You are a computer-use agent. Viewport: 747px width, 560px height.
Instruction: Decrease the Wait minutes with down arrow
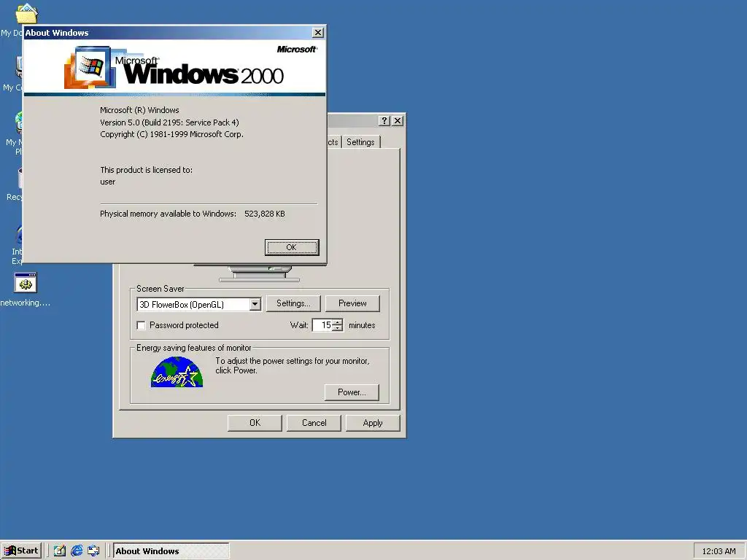(x=338, y=329)
